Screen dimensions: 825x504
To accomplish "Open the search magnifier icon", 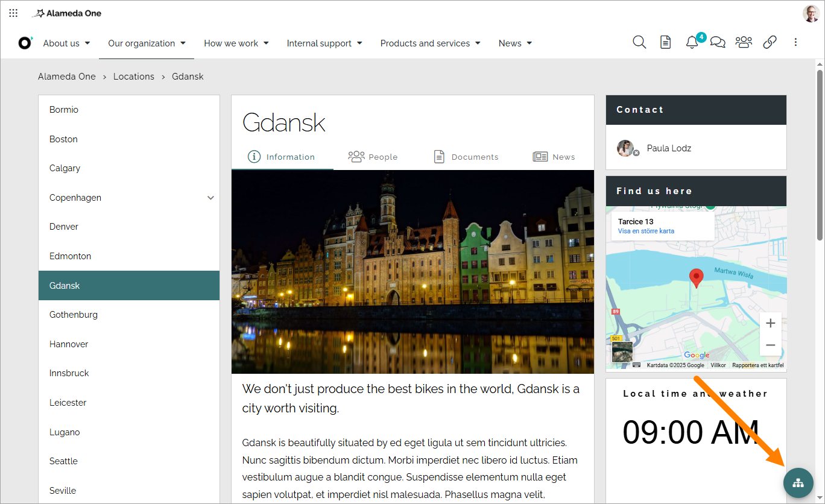I will [639, 42].
